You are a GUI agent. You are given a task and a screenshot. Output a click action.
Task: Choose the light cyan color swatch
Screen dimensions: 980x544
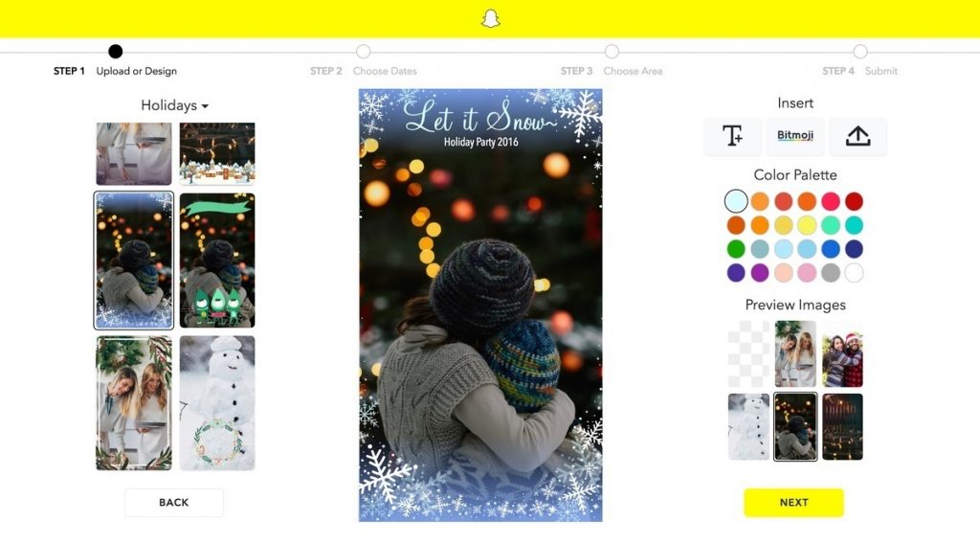[736, 201]
